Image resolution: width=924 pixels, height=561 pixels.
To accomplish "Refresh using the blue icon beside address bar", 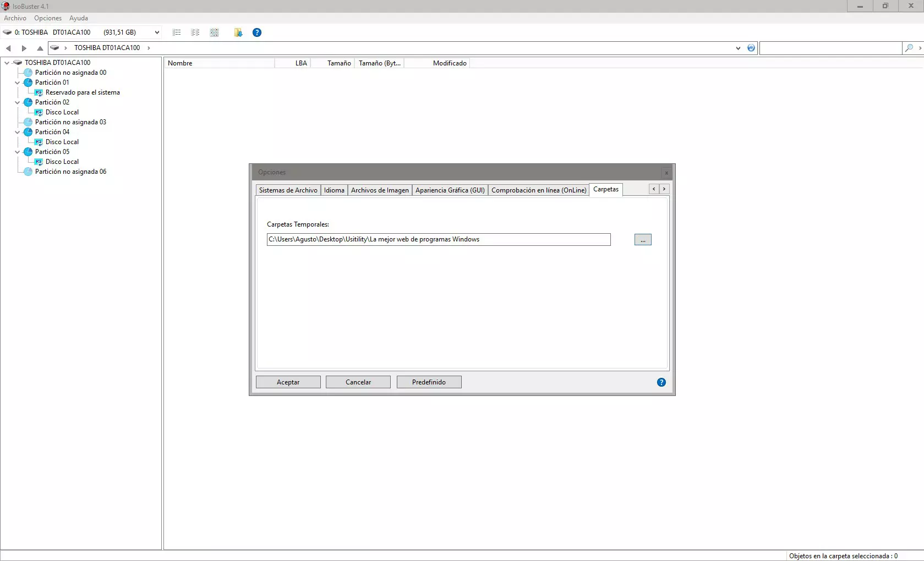I will (x=751, y=48).
